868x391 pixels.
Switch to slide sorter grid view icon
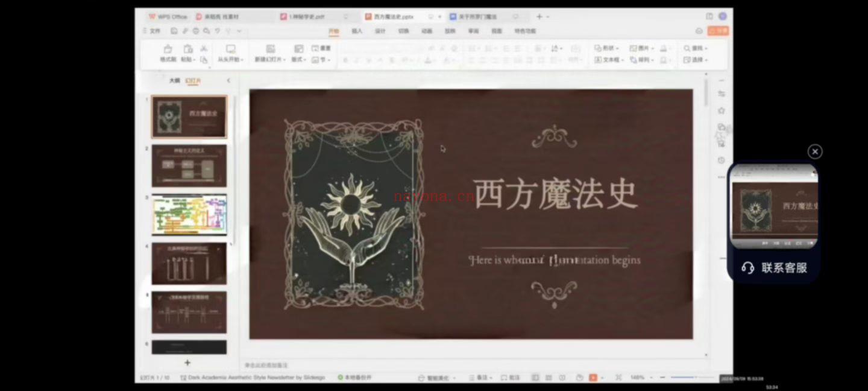click(x=549, y=378)
